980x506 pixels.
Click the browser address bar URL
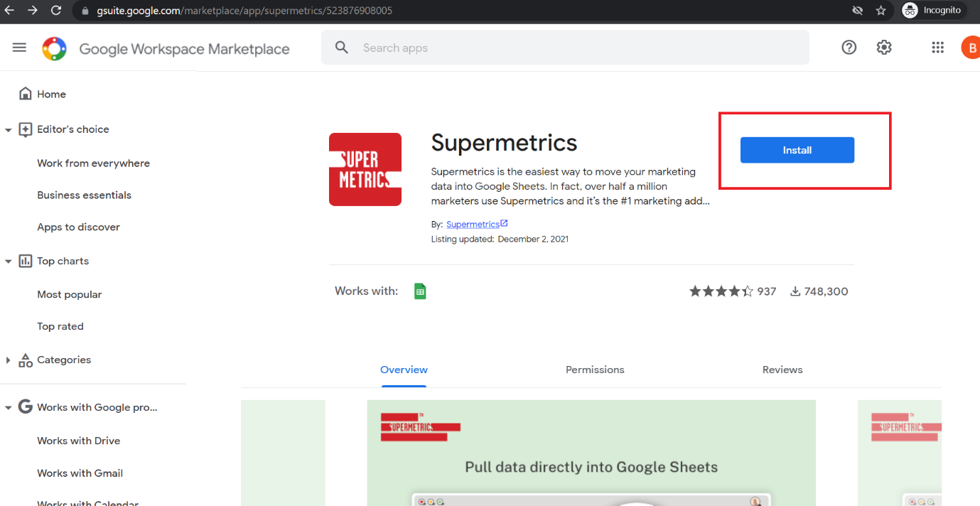click(x=244, y=11)
